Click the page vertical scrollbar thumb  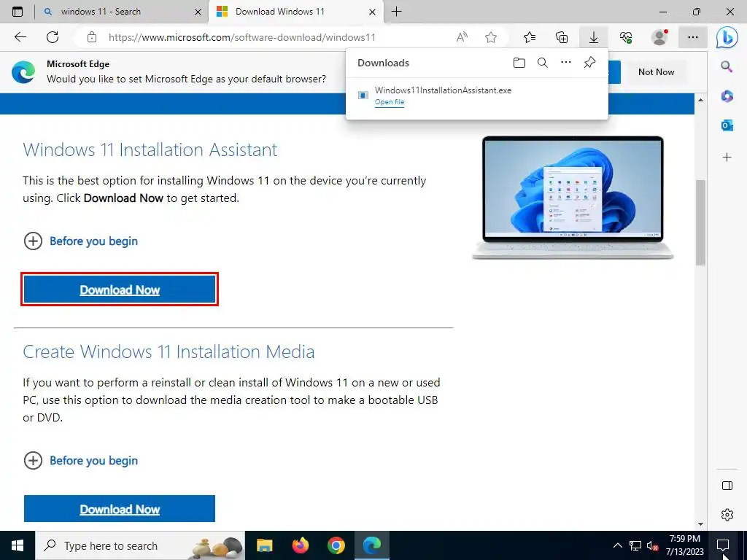[x=700, y=222]
